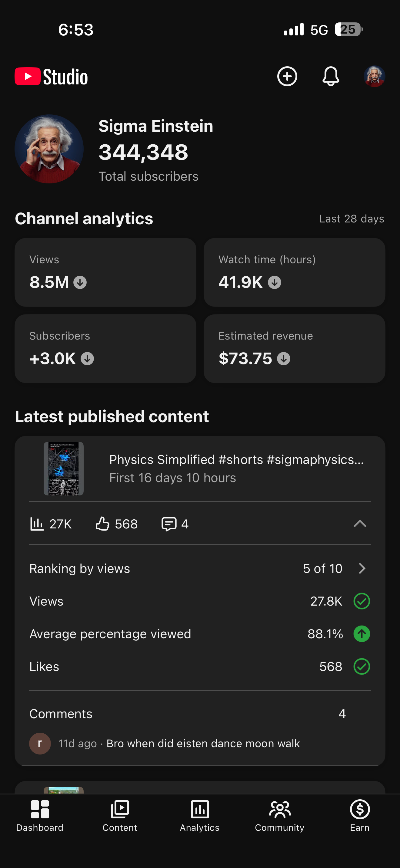Open video views bar chart stat
Image resolution: width=400 pixels, height=868 pixels.
point(51,524)
